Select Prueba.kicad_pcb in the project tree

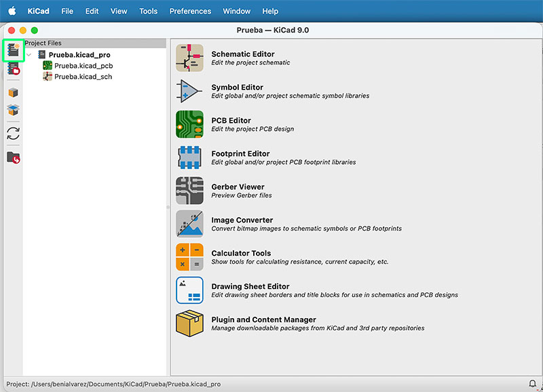click(x=83, y=66)
